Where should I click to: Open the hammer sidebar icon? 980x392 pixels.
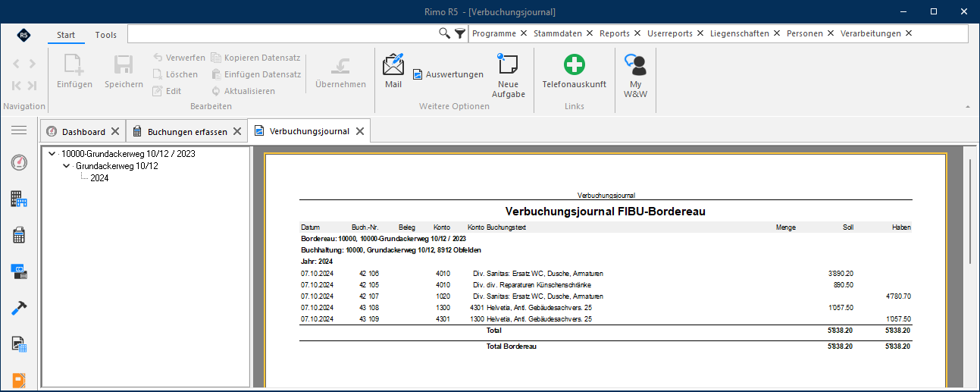point(19,307)
